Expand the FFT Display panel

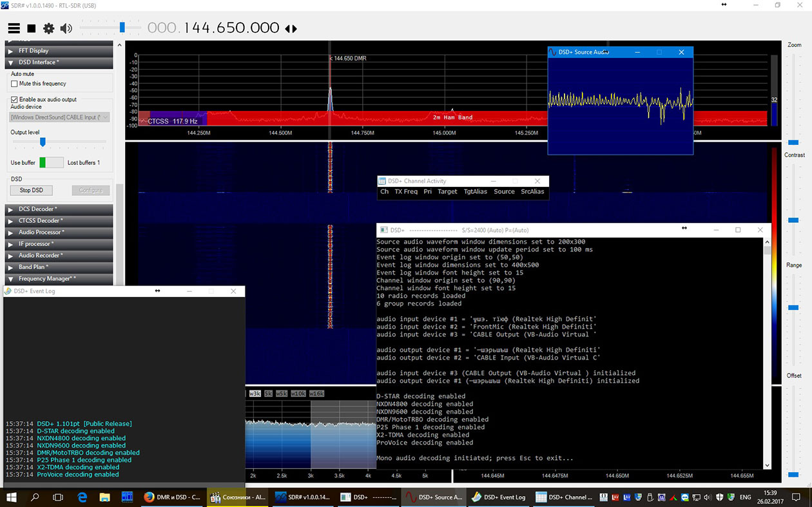point(59,51)
